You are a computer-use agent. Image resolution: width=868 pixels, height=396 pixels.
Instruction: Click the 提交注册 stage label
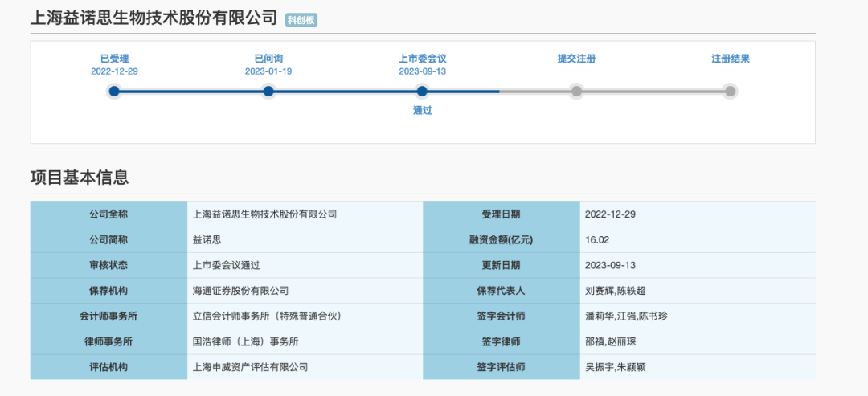[x=576, y=59]
